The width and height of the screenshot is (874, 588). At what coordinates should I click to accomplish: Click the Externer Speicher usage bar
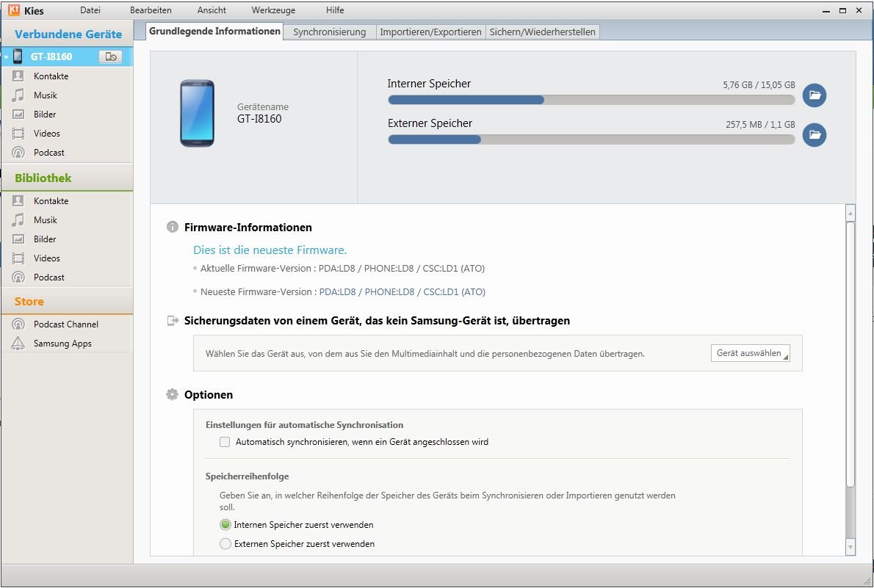(x=591, y=139)
